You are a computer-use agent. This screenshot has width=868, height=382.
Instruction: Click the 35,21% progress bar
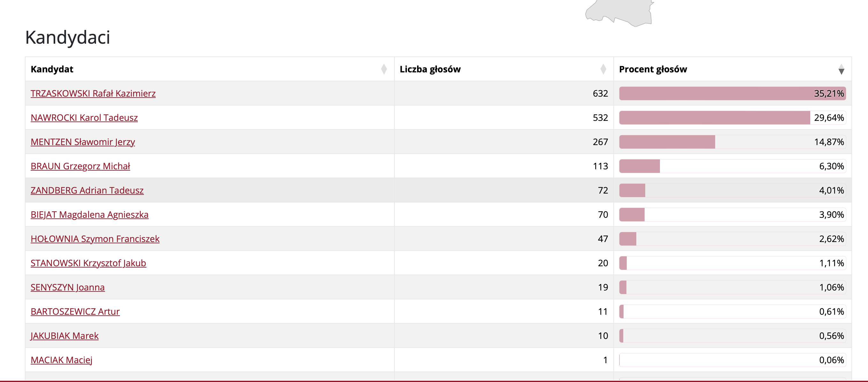(733, 93)
